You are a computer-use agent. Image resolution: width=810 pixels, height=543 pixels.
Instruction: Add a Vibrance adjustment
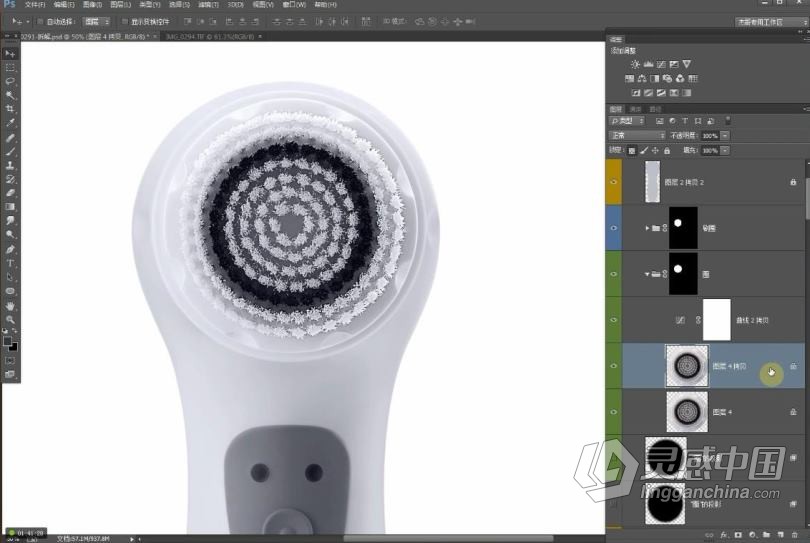(687, 64)
